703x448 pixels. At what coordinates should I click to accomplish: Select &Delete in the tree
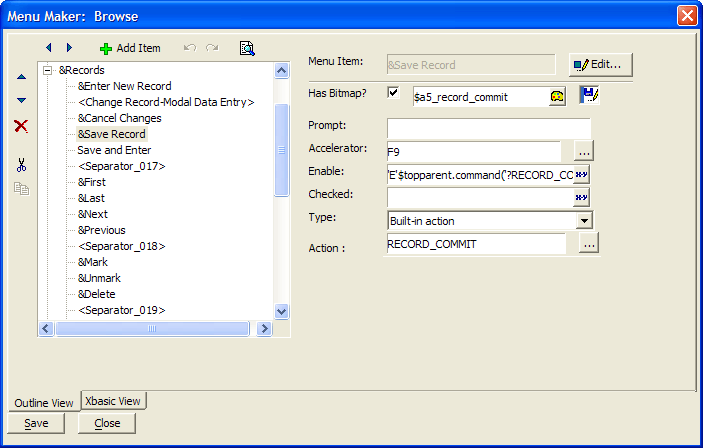point(96,294)
